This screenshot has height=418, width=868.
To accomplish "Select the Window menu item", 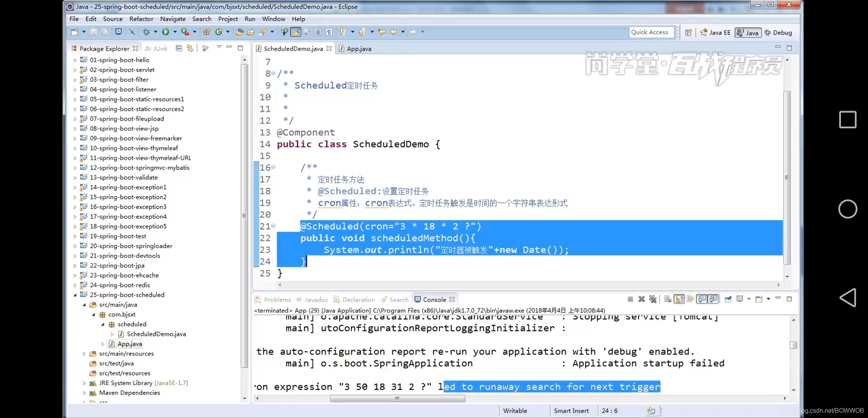I will [274, 19].
